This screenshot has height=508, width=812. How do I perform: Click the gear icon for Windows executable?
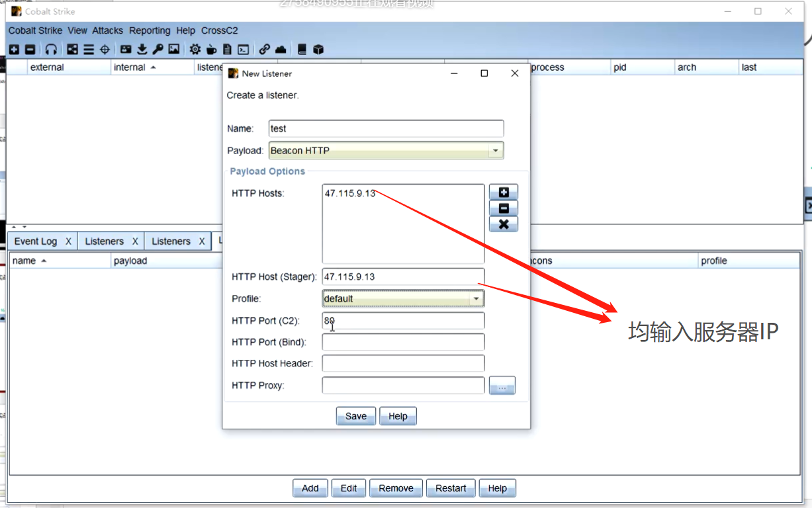(195, 50)
